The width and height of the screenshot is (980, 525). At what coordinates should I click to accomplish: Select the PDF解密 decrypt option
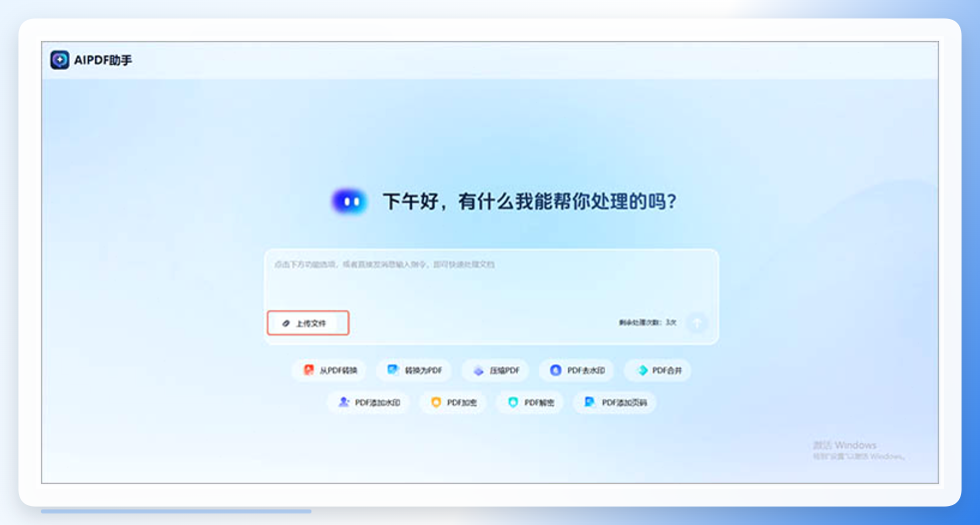(530, 402)
